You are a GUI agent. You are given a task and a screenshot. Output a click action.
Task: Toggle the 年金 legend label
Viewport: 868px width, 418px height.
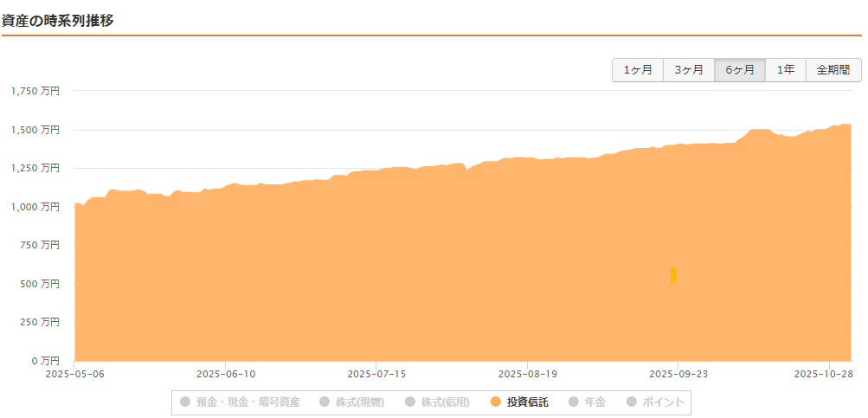[x=595, y=402]
